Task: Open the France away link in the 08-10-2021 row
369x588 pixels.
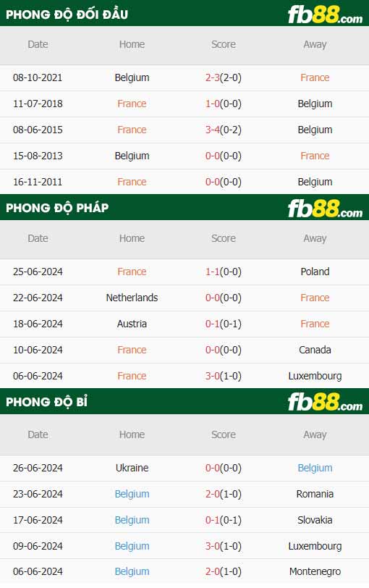Action: 315,77
